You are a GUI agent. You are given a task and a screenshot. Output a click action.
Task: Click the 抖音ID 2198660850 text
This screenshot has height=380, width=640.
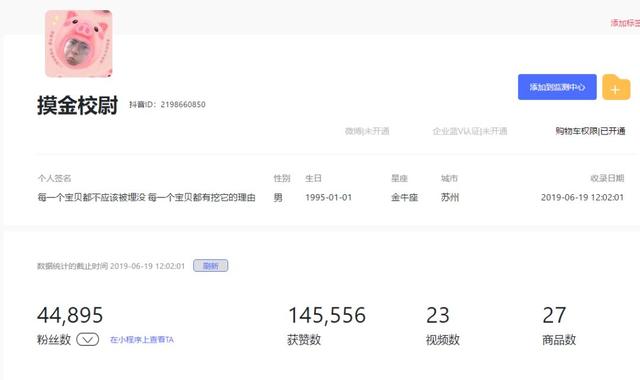(167, 104)
